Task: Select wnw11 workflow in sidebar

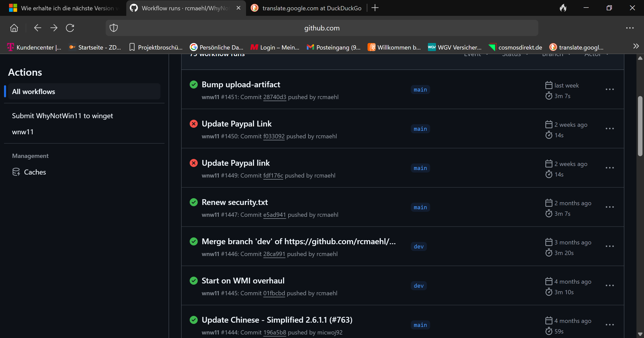Action: [23, 132]
